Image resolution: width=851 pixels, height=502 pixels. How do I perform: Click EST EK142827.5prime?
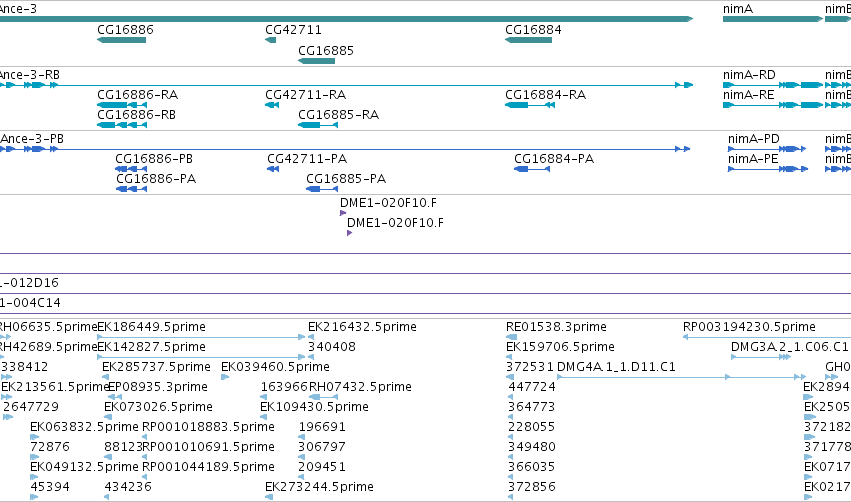click(x=201, y=357)
